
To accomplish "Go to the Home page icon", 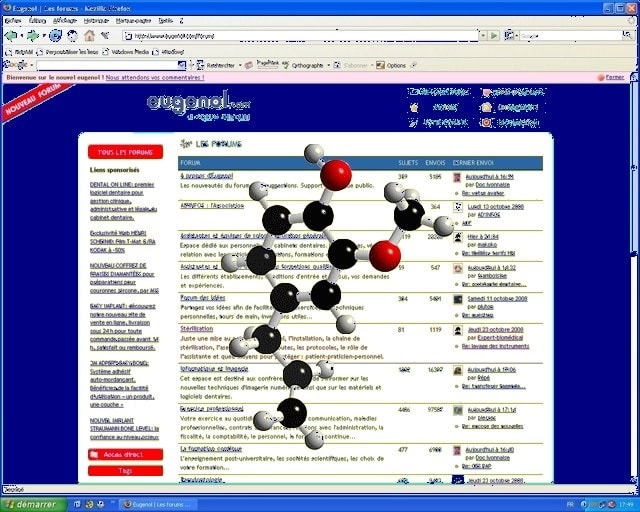I will pos(89,36).
